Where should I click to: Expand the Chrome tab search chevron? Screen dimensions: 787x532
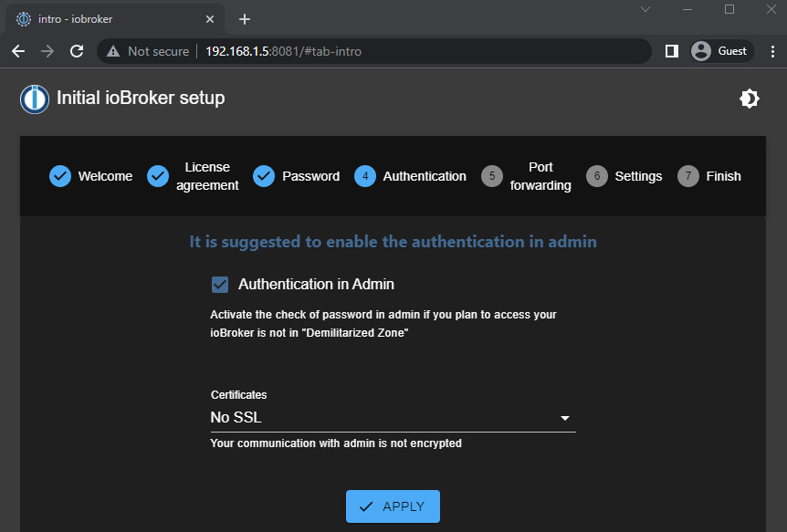pyautogui.click(x=645, y=9)
